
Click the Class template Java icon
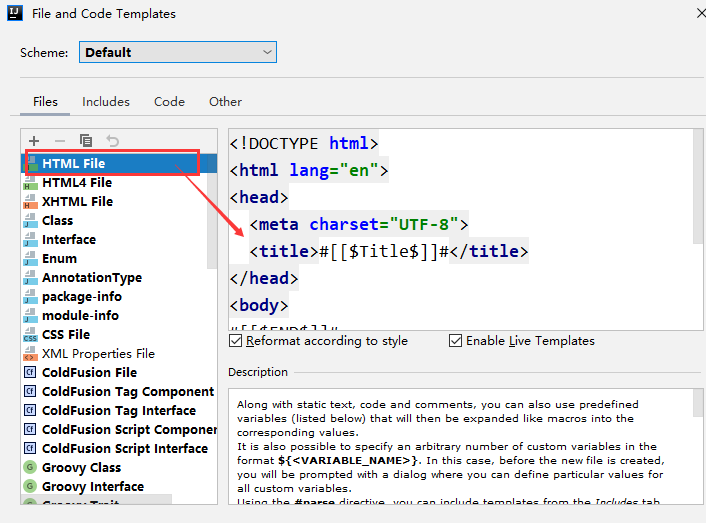tap(30, 221)
